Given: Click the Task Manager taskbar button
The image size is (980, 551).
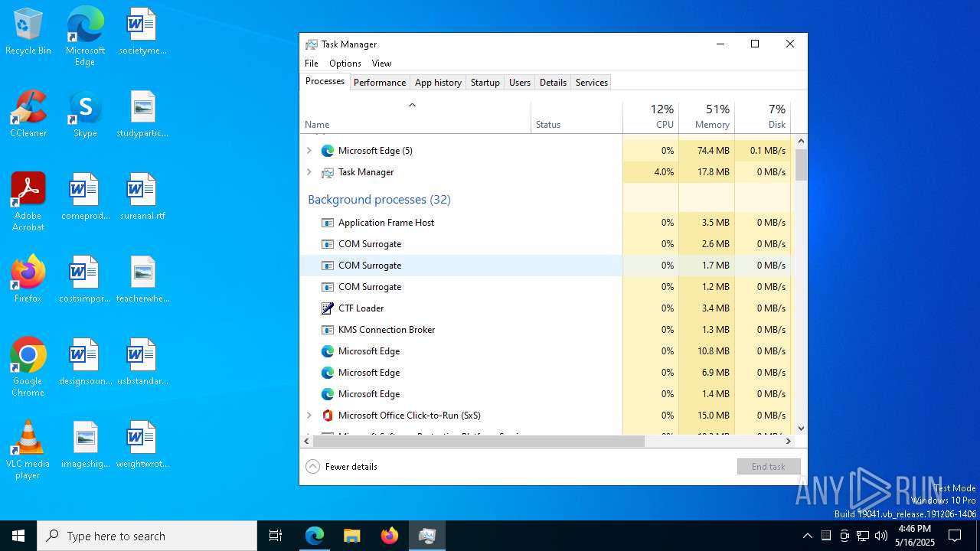Looking at the screenshot, I should (x=427, y=536).
